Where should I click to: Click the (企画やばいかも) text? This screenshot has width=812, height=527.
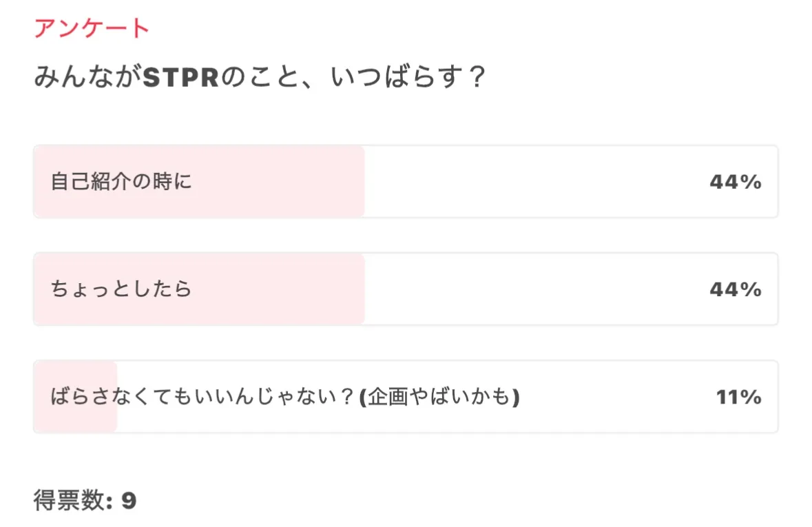[x=439, y=397]
